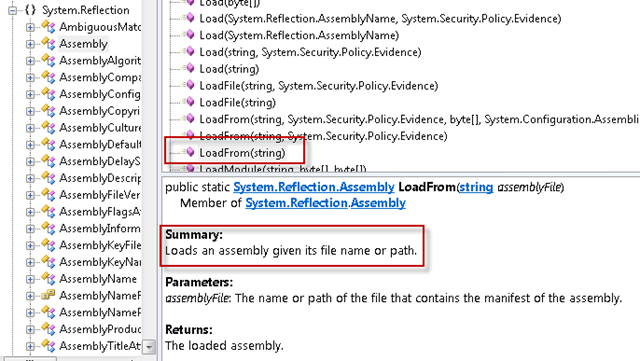Click the tree scrollbar down arrow
The height and width of the screenshot is (361, 640).
coord(149,347)
